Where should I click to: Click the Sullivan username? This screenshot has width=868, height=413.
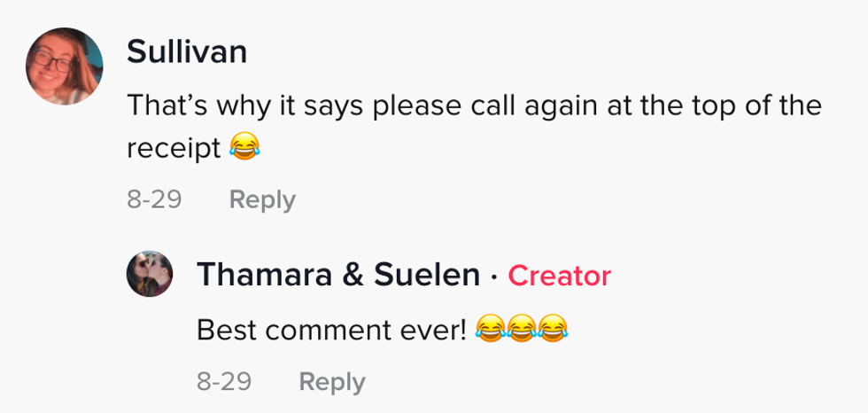click(x=186, y=52)
